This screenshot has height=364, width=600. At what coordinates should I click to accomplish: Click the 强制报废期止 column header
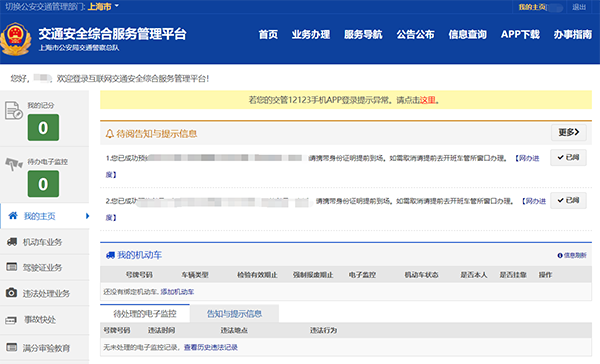[x=313, y=274]
